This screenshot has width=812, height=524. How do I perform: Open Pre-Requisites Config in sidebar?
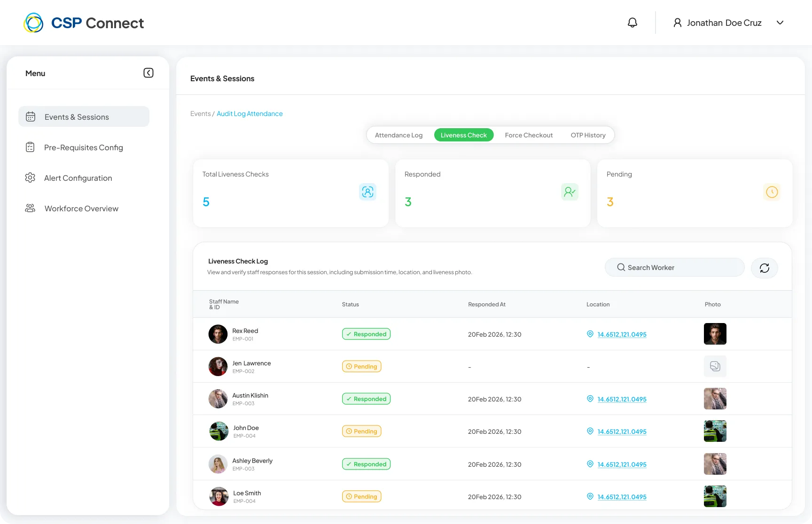84,147
